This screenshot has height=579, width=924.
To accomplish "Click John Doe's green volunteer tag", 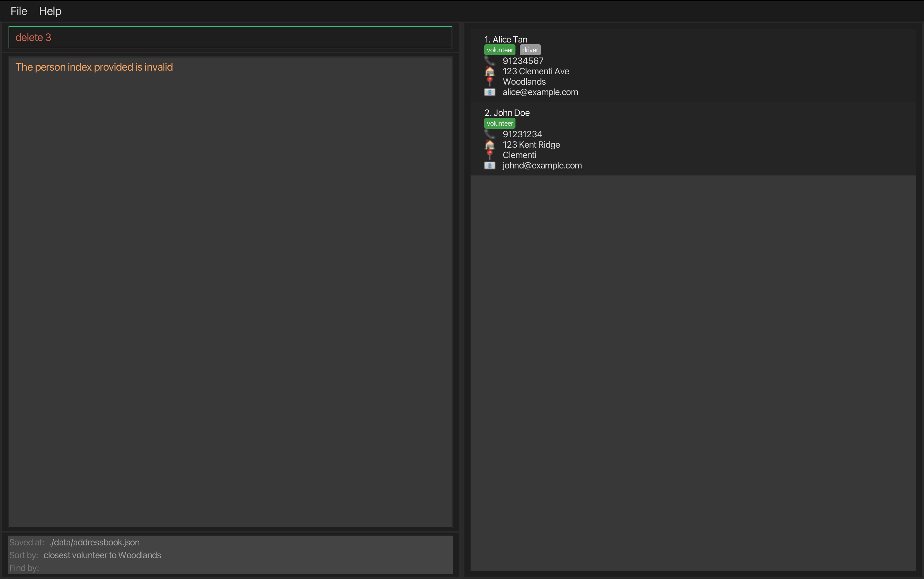I will pos(500,123).
